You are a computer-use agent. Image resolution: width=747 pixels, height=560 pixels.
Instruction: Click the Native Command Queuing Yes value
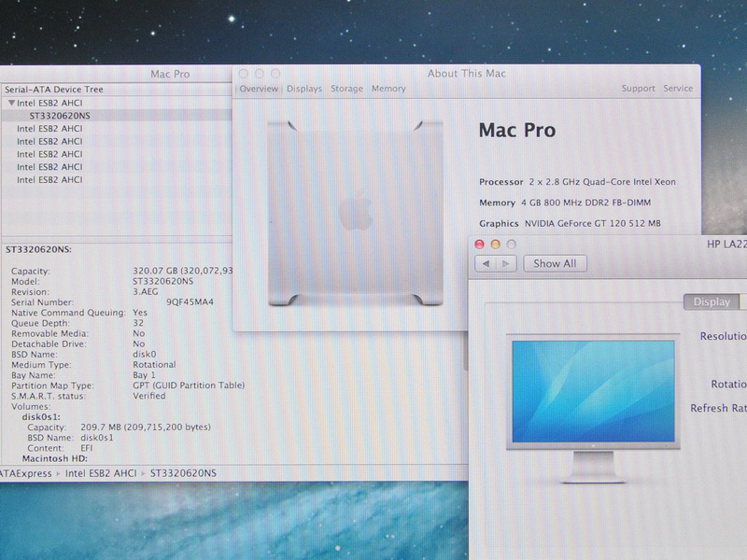tap(140, 313)
